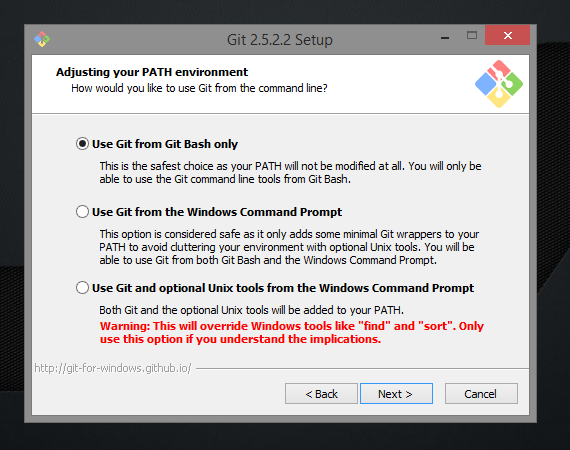This screenshot has height=450, width=570.
Task: Maximize the Git Setup window
Action: click(472, 35)
